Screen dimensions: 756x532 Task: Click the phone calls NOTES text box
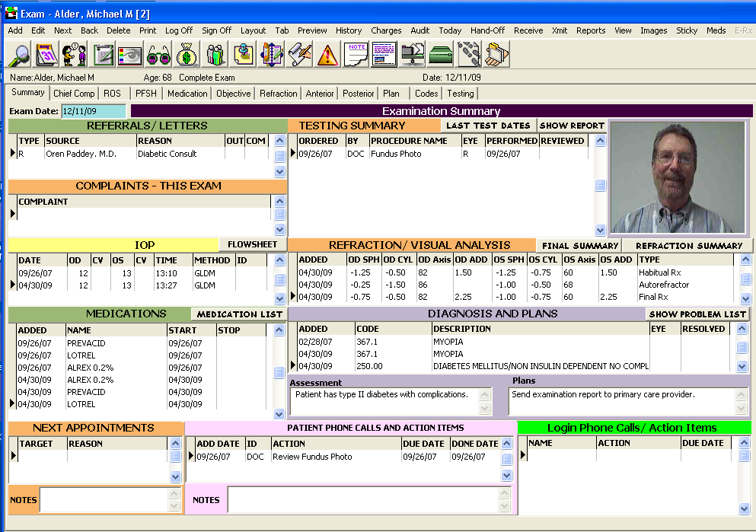(x=362, y=500)
